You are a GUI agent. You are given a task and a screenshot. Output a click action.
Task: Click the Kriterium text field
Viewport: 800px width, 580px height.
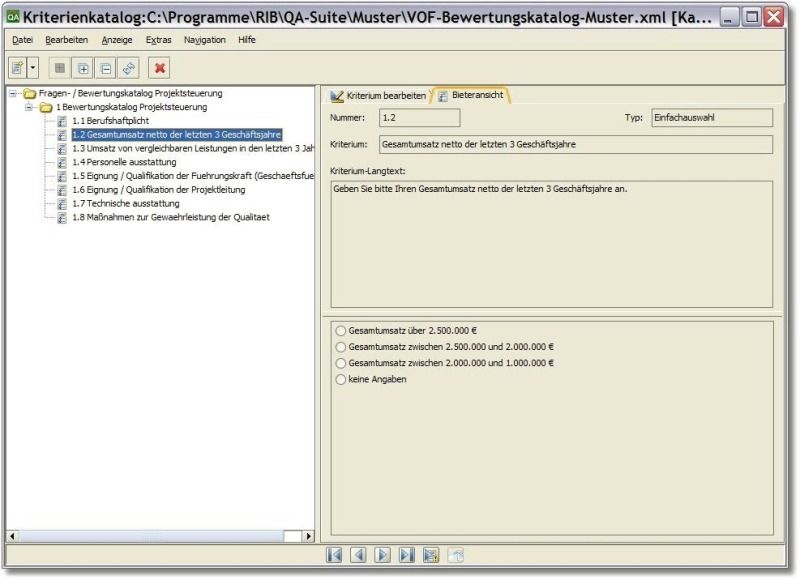(576, 144)
